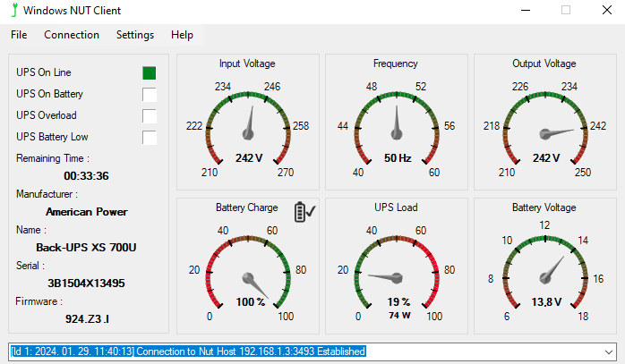Viewport: 625px width, 364px height.
Task: Click the UPS Load gauge title
Action: point(396,207)
